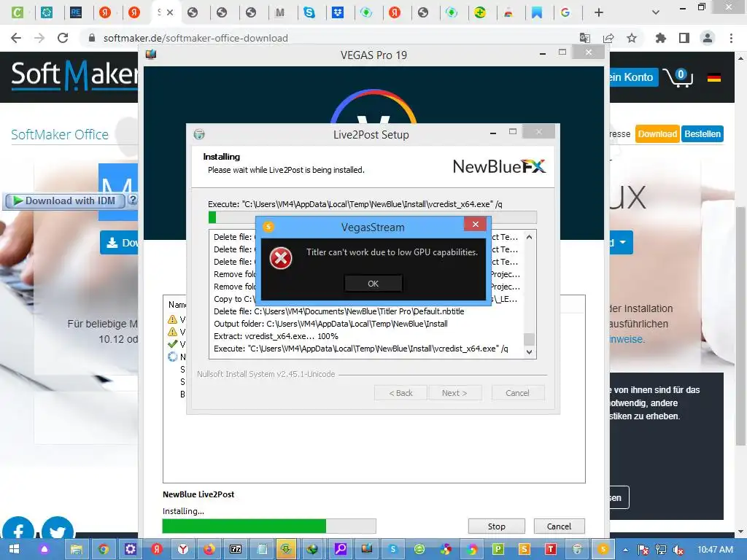The image size is (747, 560).
Task: Click the Next > button in Live2Post Setup
Action: (454, 393)
